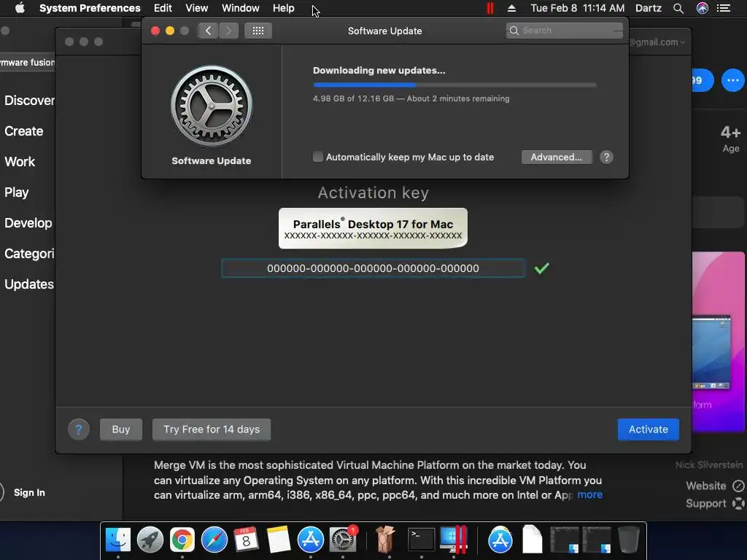Select Work in App Store sidebar

pos(20,161)
